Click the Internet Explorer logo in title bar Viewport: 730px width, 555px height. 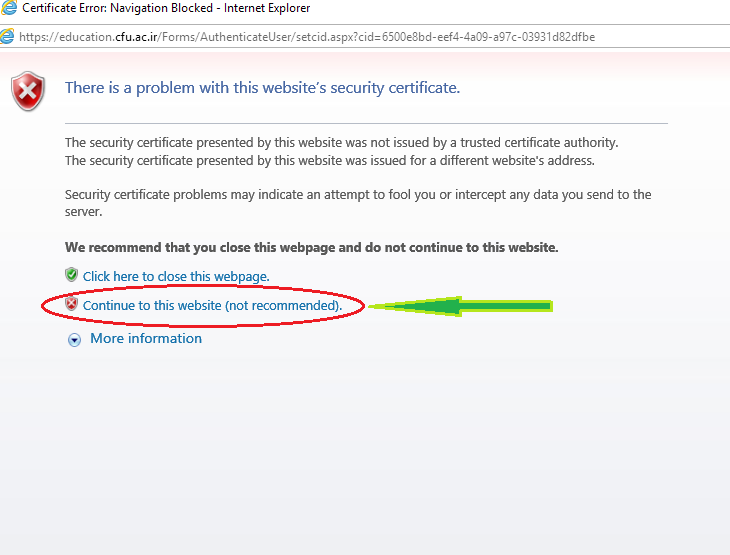(8, 8)
